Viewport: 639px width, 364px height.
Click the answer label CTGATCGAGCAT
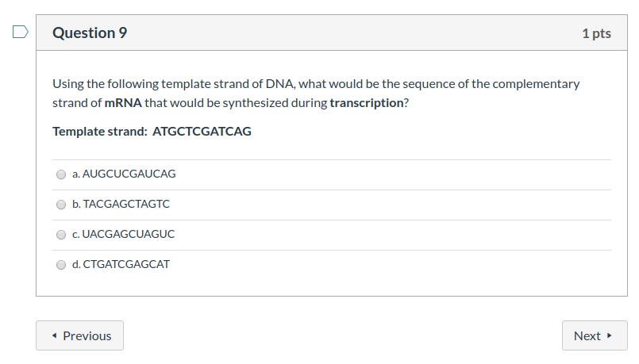[x=126, y=264]
